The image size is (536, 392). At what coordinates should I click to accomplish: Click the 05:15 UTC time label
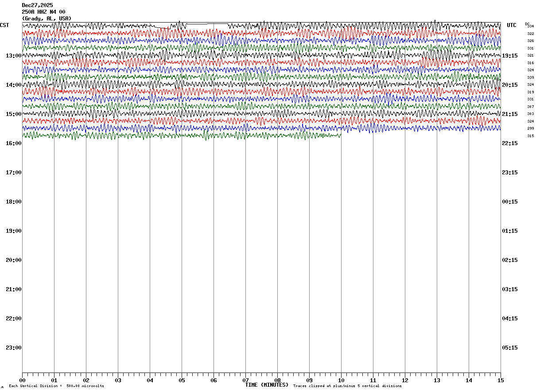510,348
